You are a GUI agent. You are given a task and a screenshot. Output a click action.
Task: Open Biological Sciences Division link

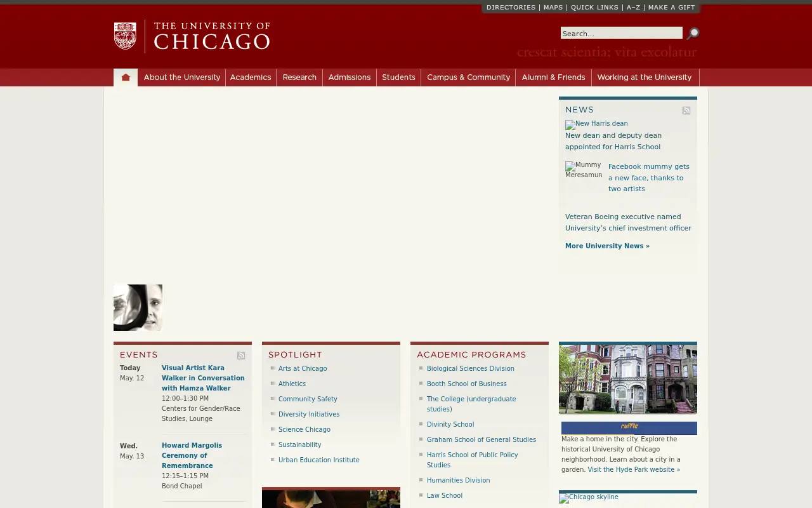point(471,368)
